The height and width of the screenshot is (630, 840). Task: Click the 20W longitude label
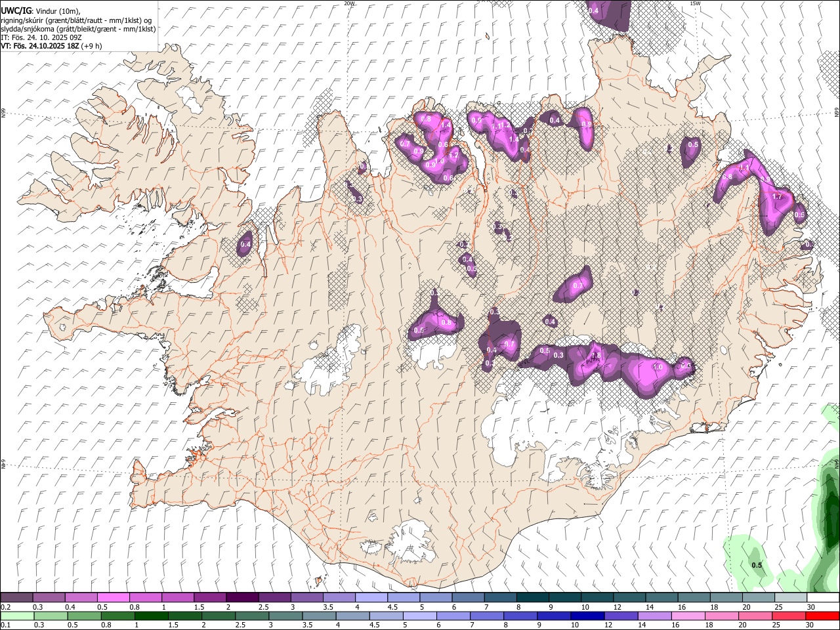pyautogui.click(x=349, y=3)
